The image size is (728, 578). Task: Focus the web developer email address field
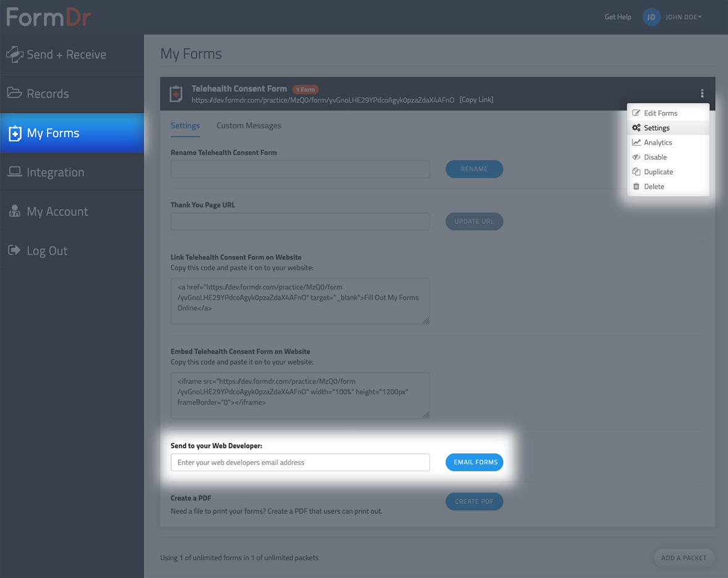[x=300, y=463]
